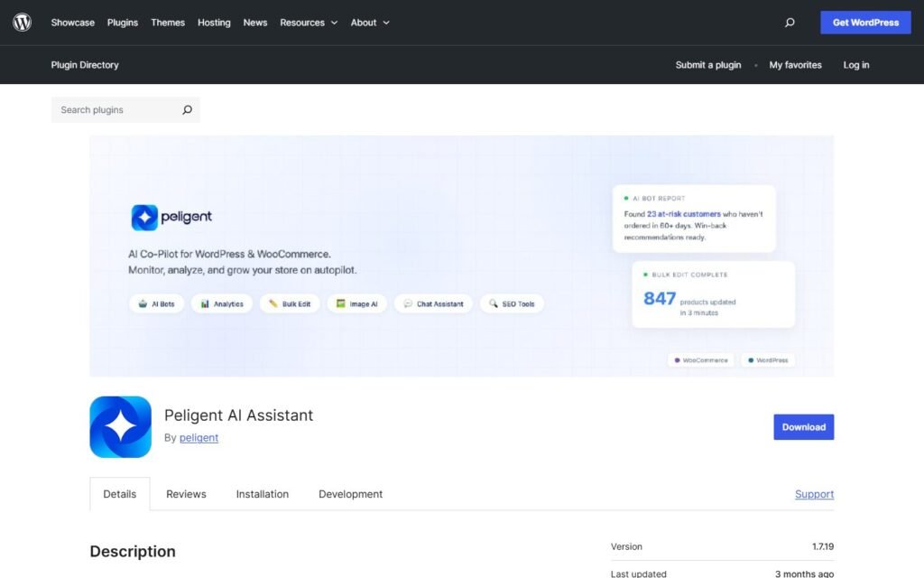Expand the Resources dropdown menu
This screenshot has height=578, width=924.
[309, 23]
